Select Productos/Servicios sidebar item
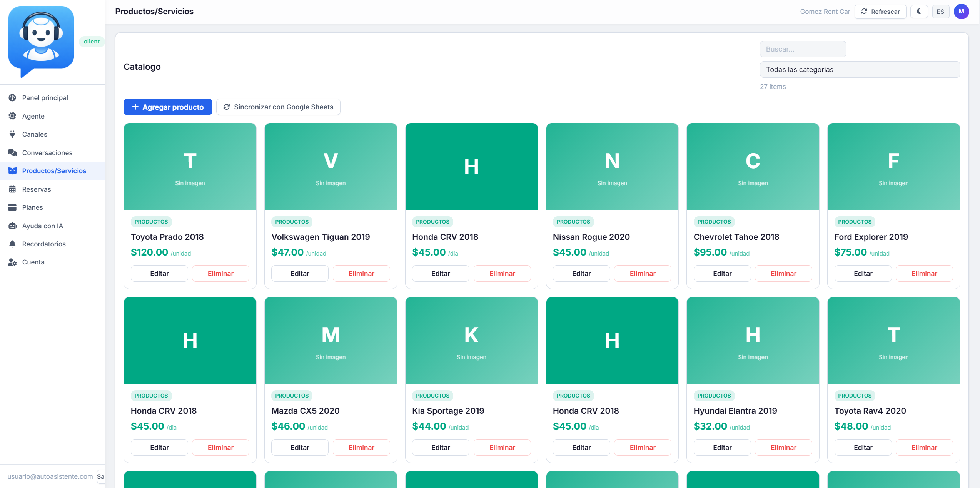This screenshot has width=980, height=488. click(x=54, y=171)
